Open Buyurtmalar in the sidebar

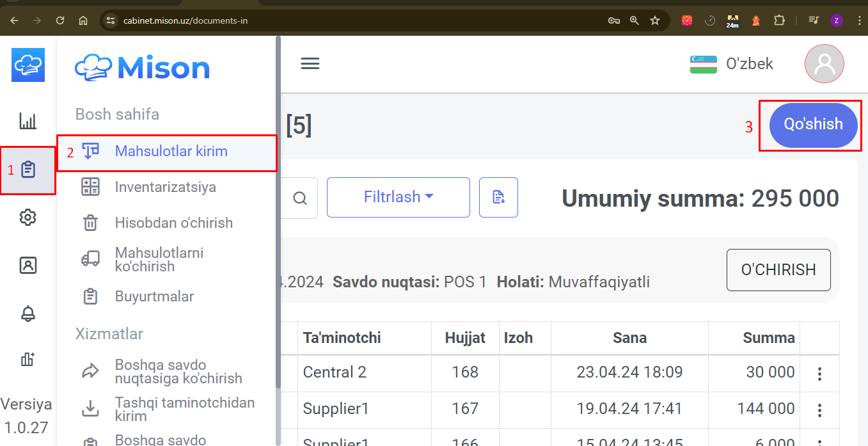pos(155,296)
